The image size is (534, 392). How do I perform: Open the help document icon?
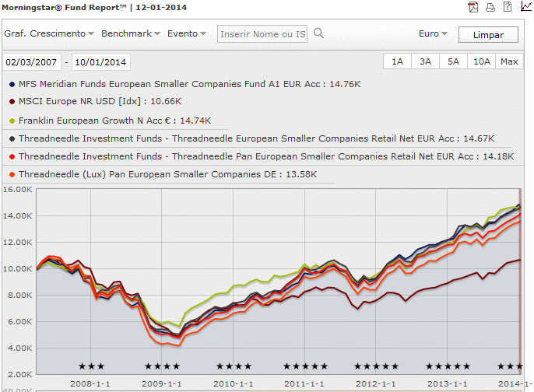(508, 7)
